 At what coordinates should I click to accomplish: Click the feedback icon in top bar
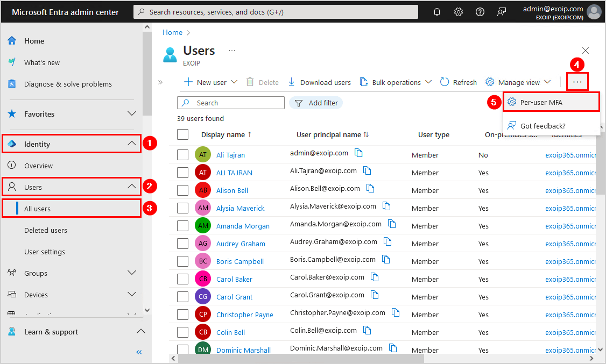pyautogui.click(x=502, y=12)
